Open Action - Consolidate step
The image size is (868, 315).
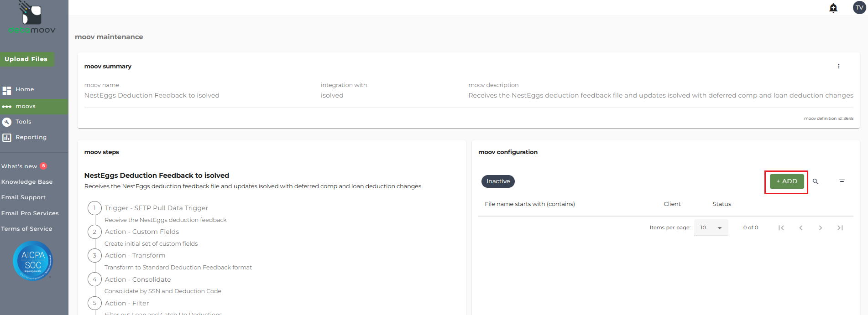(x=138, y=279)
